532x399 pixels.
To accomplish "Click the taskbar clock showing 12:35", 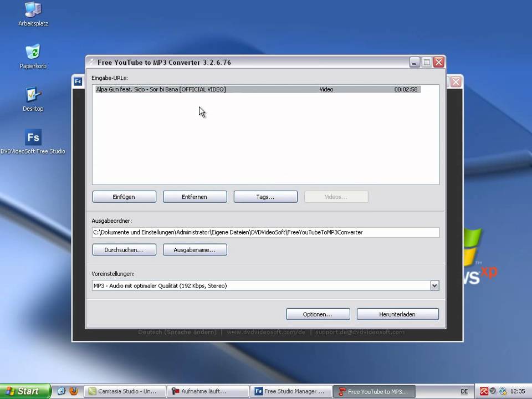I will point(518,392).
